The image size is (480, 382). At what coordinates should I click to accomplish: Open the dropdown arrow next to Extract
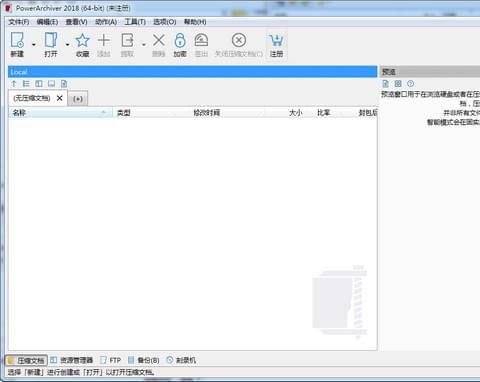coord(144,44)
